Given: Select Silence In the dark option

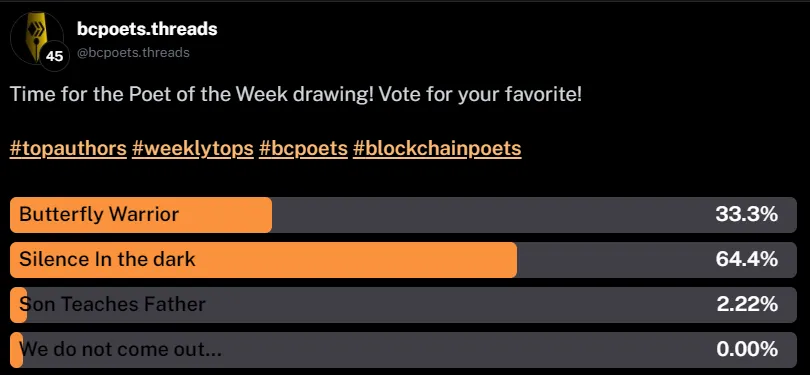Looking at the screenshot, I should [x=403, y=260].
